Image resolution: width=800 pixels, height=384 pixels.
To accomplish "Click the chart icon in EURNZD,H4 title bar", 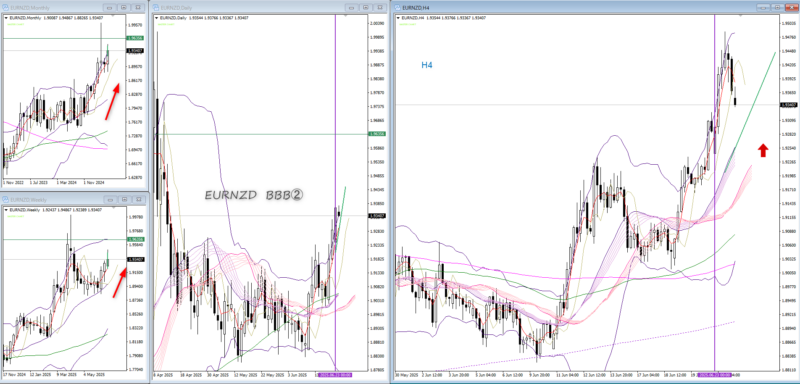I will pyautogui.click(x=398, y=8).
